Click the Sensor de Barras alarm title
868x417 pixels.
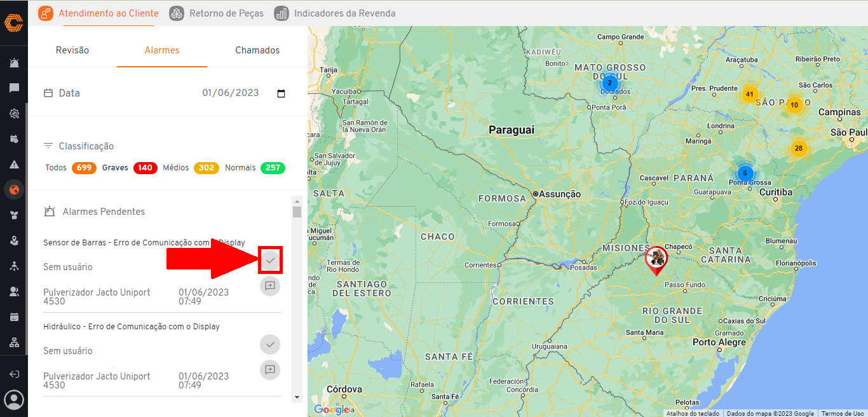point(144,242)
